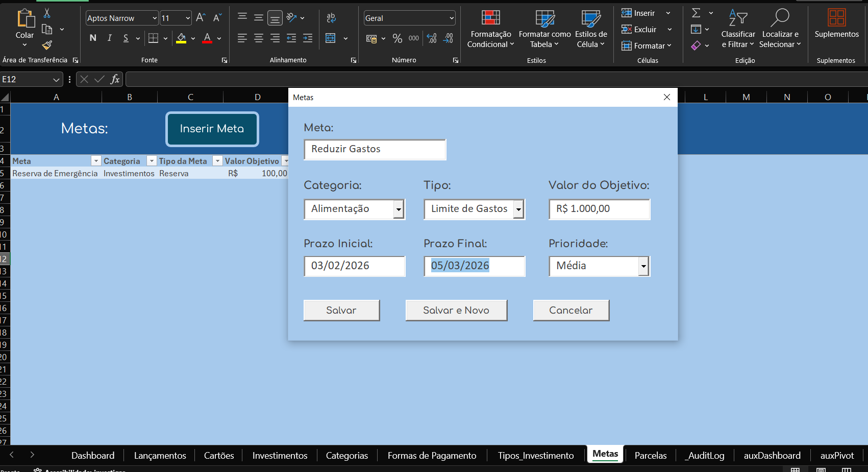Viewport: 868px width, 472px height.
Task: Click the accounting currency format icon
Action: click(x=371, y=38)
